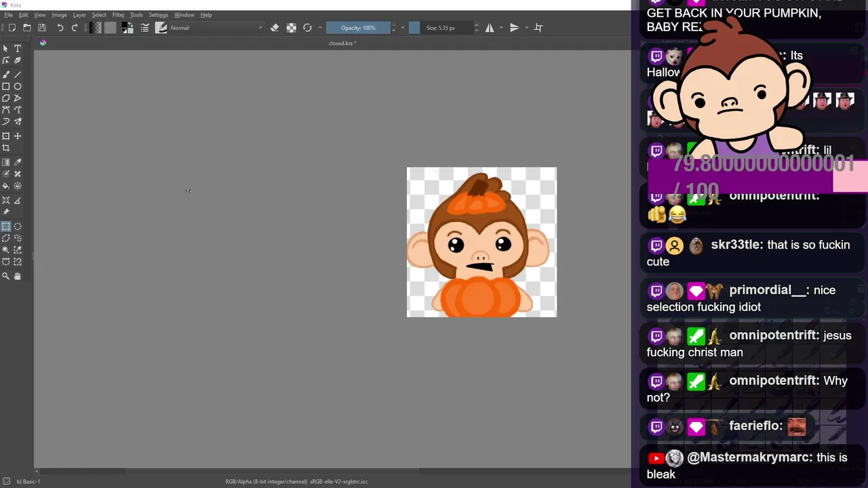Select the Freehand Brush tool
868x488 pixels.
[x=6, y=75]
